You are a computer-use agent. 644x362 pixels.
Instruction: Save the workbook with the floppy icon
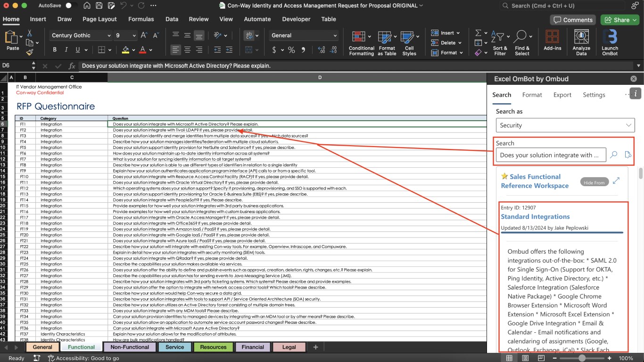[99, 6]
